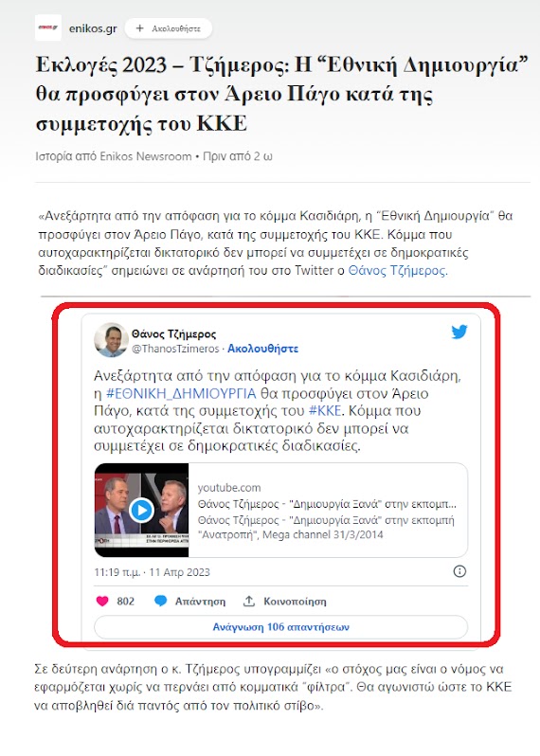Play the YouTube video preview

point(141,510)
